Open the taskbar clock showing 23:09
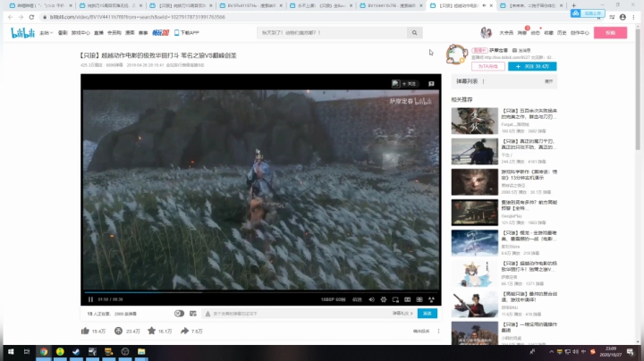Viewport: 644px width, 361px height. click(x=610, y=351)
